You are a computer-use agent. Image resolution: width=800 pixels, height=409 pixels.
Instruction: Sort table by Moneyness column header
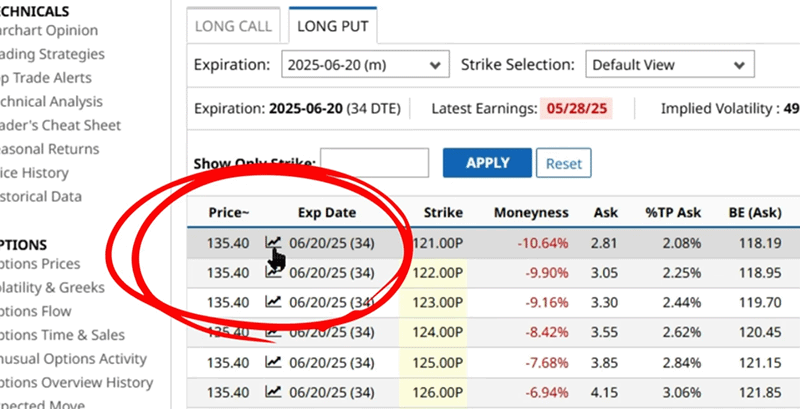tap(531, 212)
